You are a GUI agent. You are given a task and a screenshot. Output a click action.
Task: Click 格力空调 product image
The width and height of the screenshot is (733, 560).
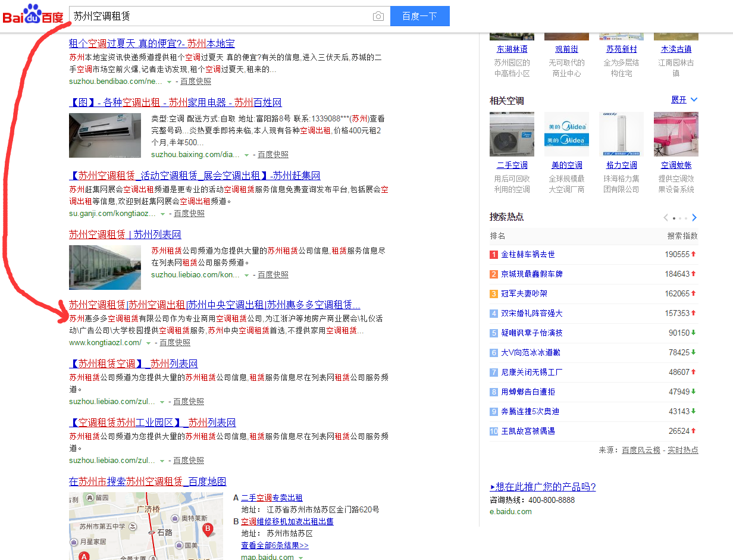[621, 134]
